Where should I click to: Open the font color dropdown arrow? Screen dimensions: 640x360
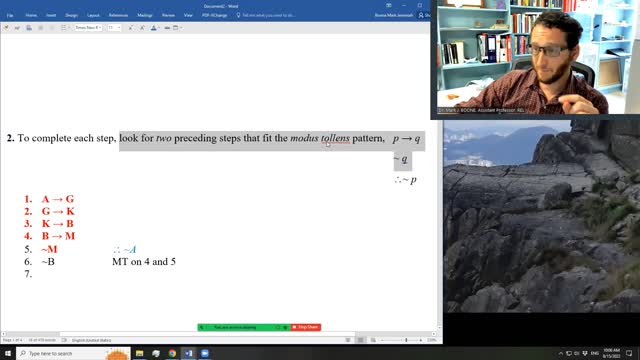[x=158, y=28]
